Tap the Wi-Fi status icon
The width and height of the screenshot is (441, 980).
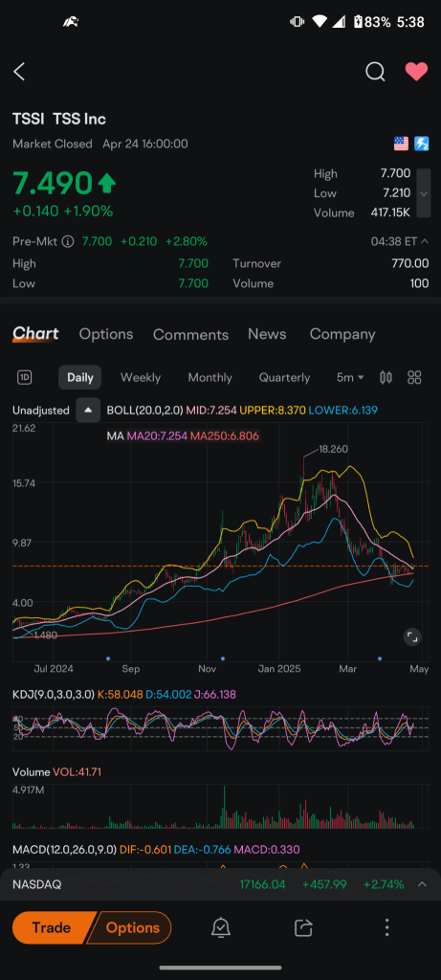click(320, 22)
